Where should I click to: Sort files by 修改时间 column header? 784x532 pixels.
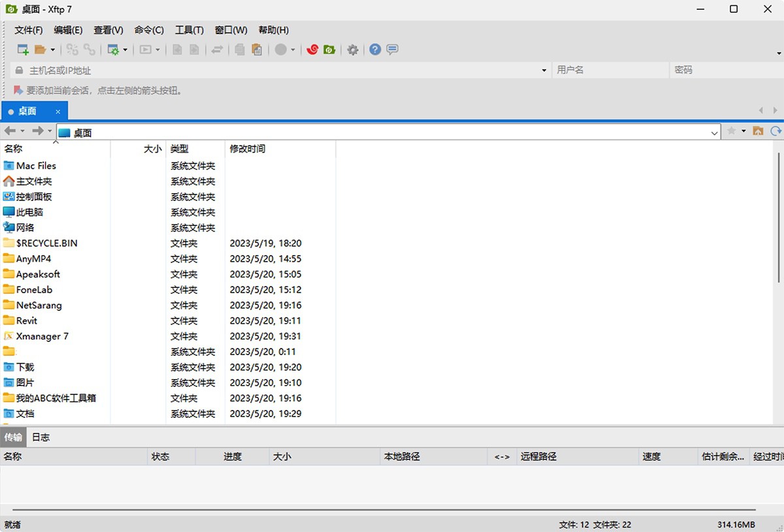point(248,149)
